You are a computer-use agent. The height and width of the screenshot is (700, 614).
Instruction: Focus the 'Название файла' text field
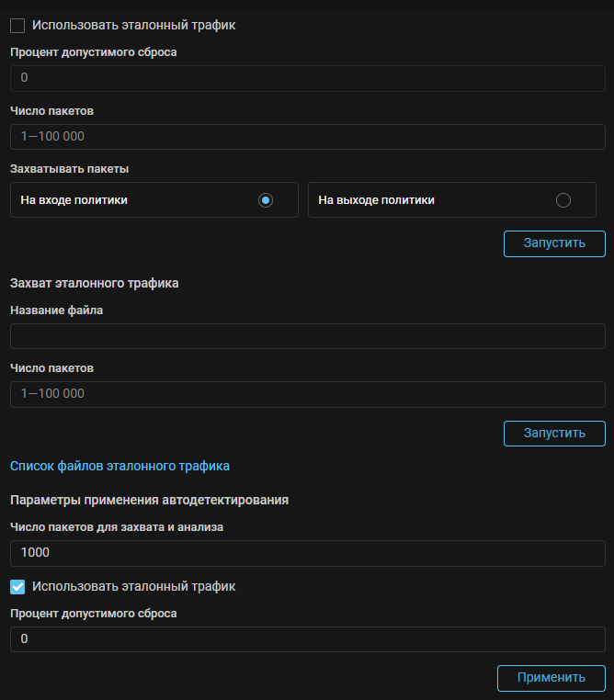coord(307,336)
